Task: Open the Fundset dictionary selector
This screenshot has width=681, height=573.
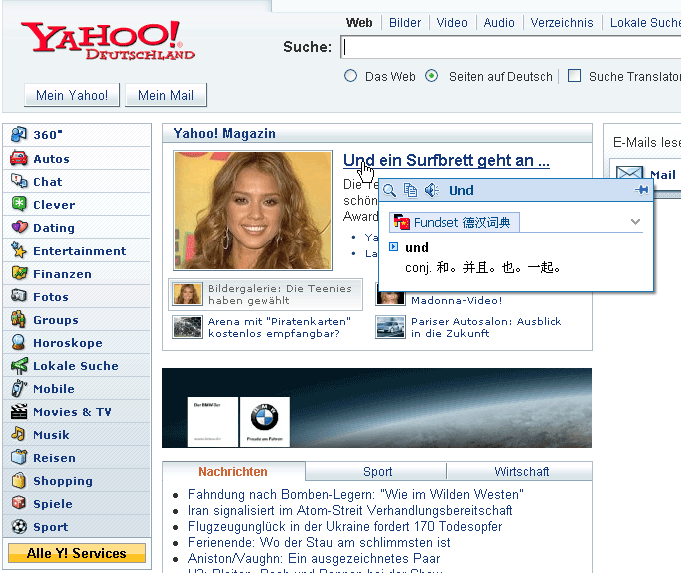Action: [454, 222]
